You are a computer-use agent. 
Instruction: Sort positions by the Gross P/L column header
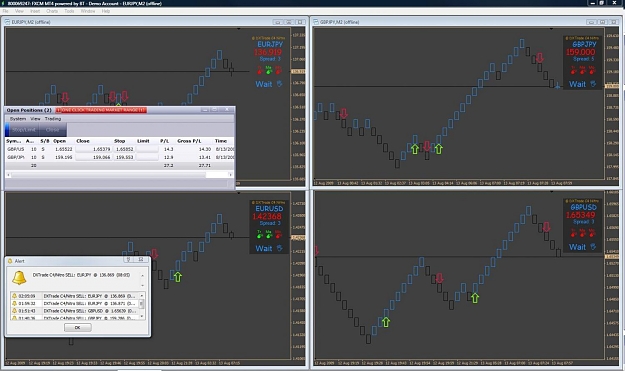pos(189,141)
